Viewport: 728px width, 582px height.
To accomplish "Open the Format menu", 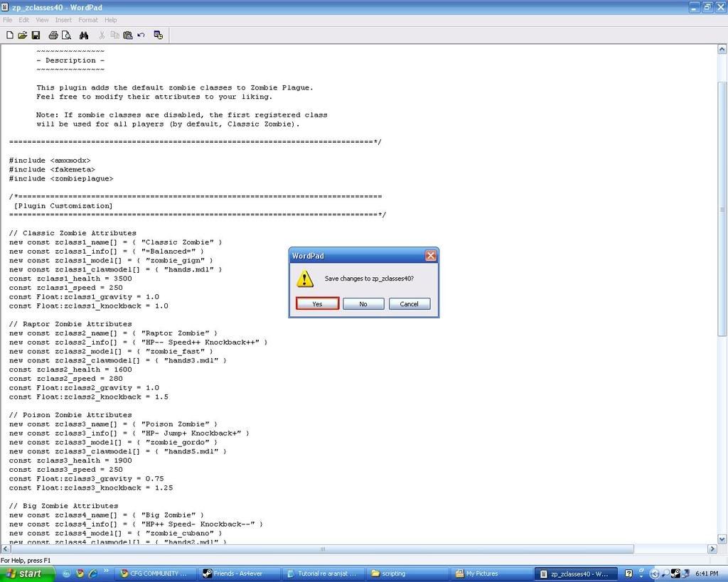I will coord(88,20).
